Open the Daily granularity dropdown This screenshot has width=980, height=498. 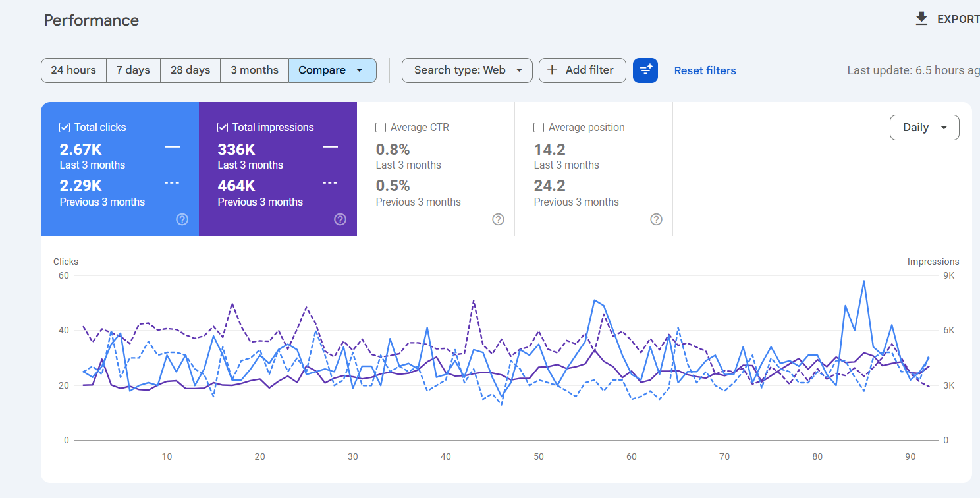click(x=924, y=128)
